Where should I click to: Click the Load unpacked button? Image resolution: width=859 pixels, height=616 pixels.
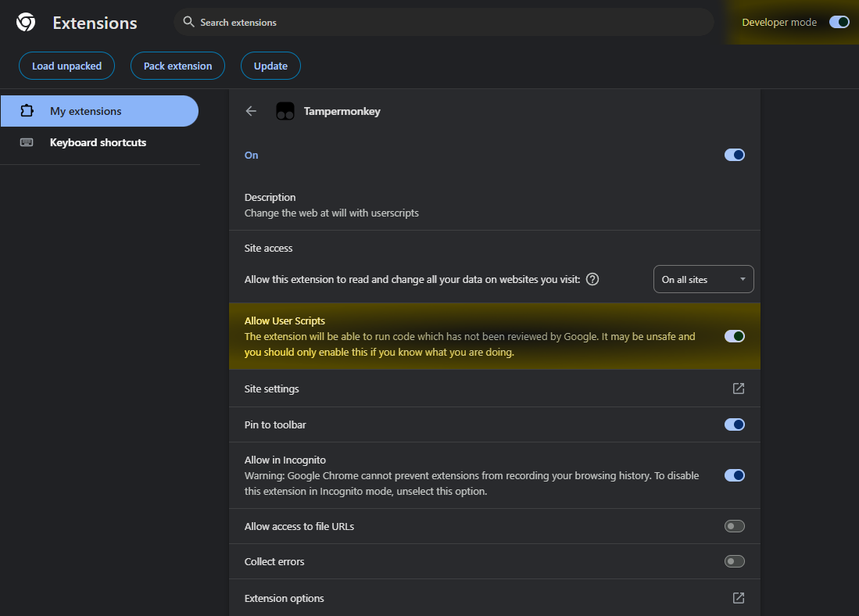[x=66, y=66]
